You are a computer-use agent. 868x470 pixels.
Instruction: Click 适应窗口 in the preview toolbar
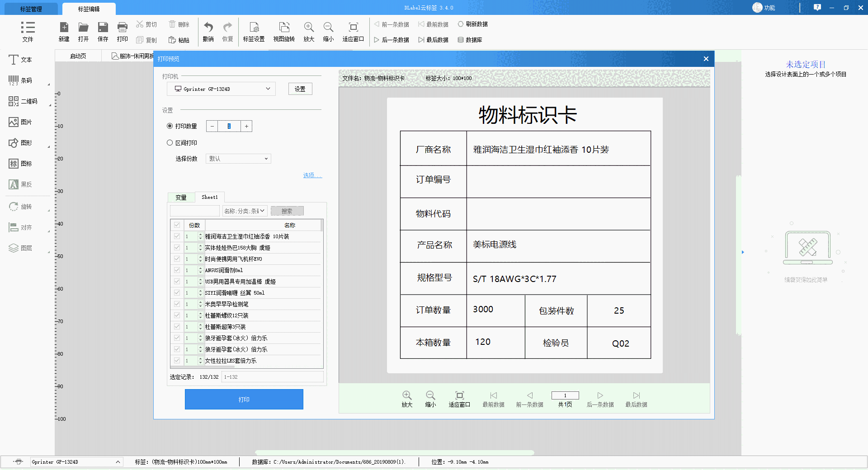(459, 399)
